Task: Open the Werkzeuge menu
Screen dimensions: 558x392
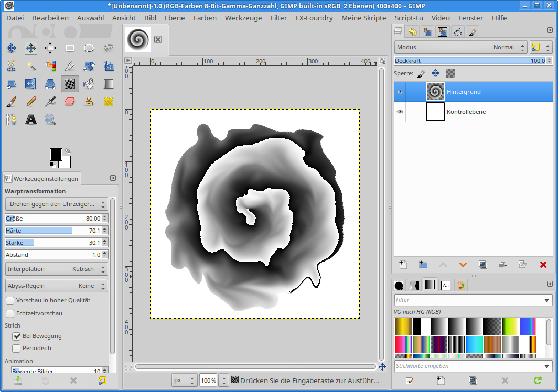Action: pos(243,18)
